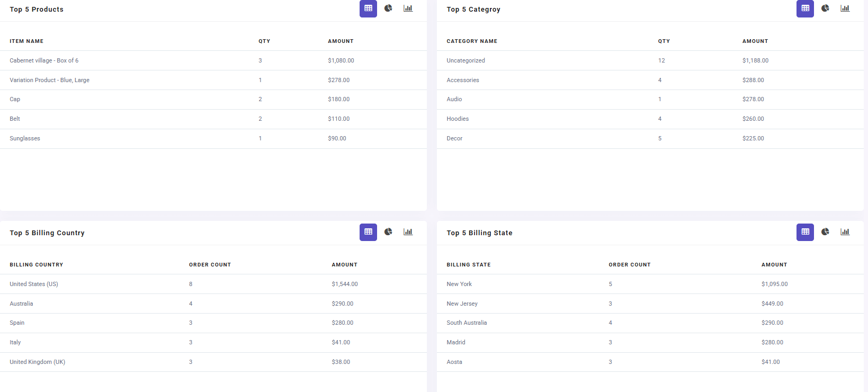Screen dimensions: 868x392
Task: Click the $38.00 United Kingdom amount
Action: 341,362
